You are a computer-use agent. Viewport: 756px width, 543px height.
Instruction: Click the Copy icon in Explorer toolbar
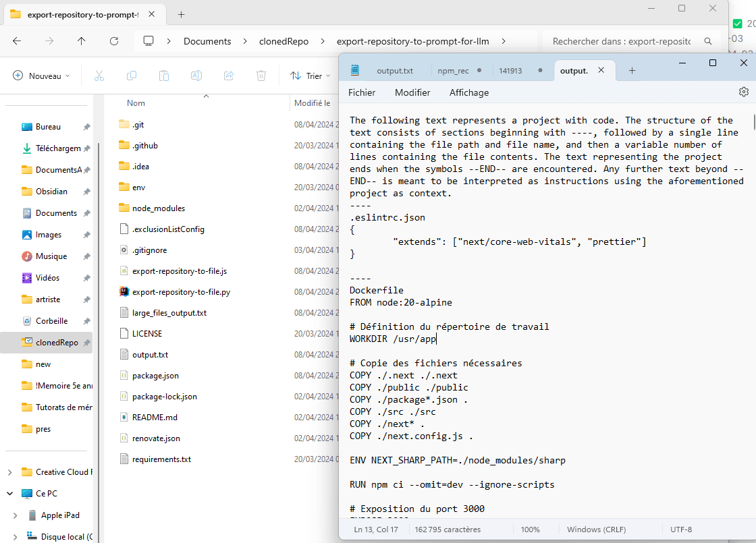tap(132, 76)
